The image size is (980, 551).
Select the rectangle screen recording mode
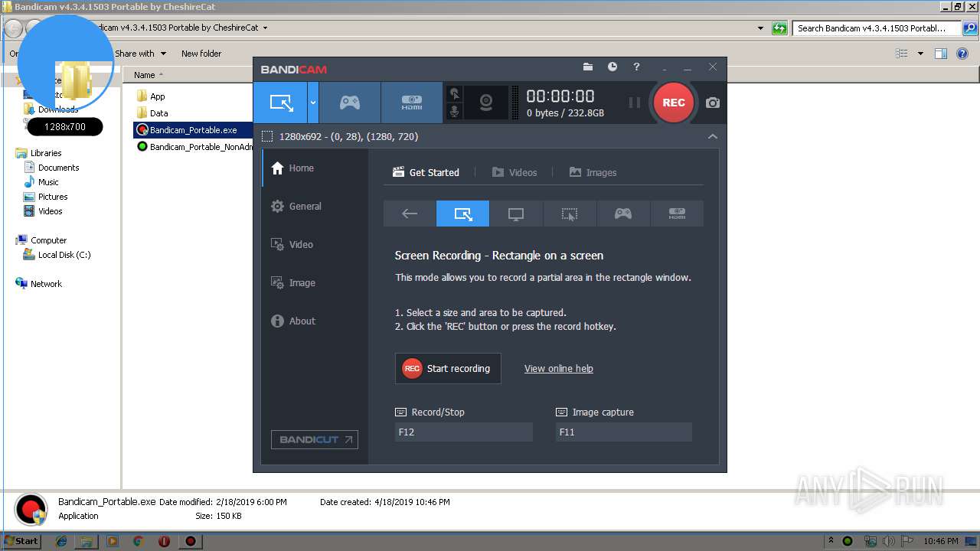[281, 103]
